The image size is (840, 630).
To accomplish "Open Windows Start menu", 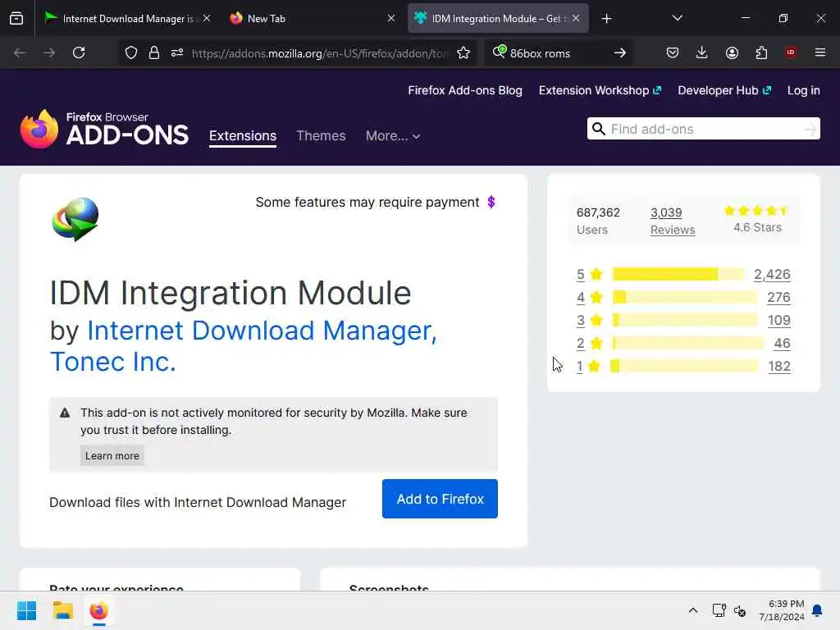I will click(x=26, y=610).
